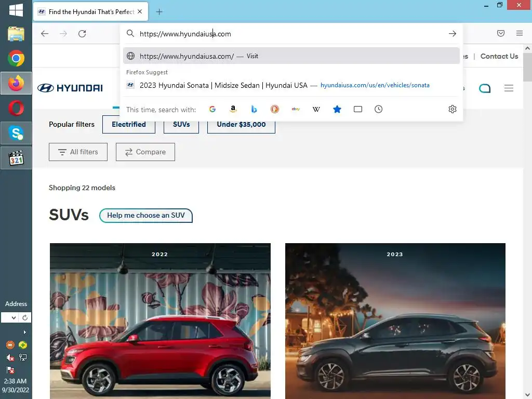Open a new browser tab
This screenshot has width=532, height=399.
[159, 12]
